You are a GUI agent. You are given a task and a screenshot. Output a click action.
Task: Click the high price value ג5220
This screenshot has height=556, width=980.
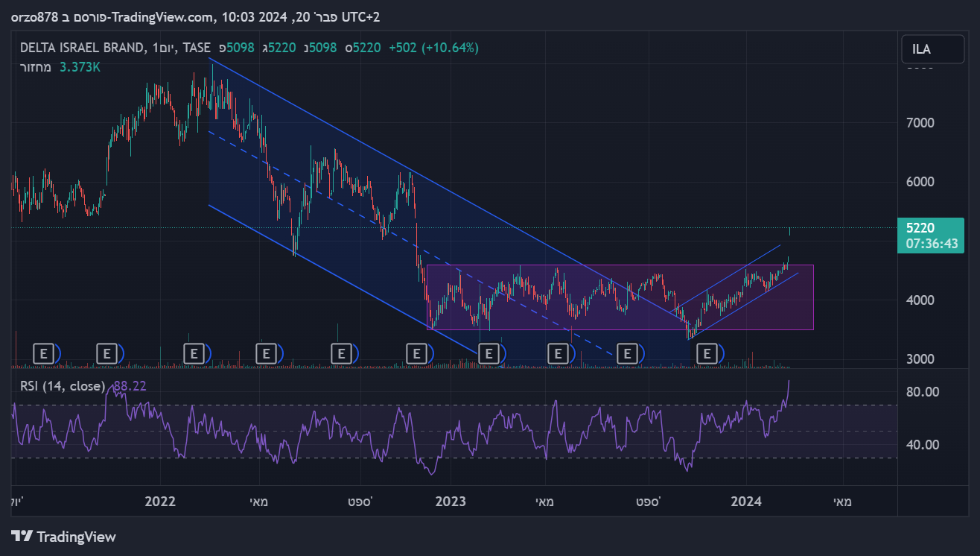click(x=279, y=48)
